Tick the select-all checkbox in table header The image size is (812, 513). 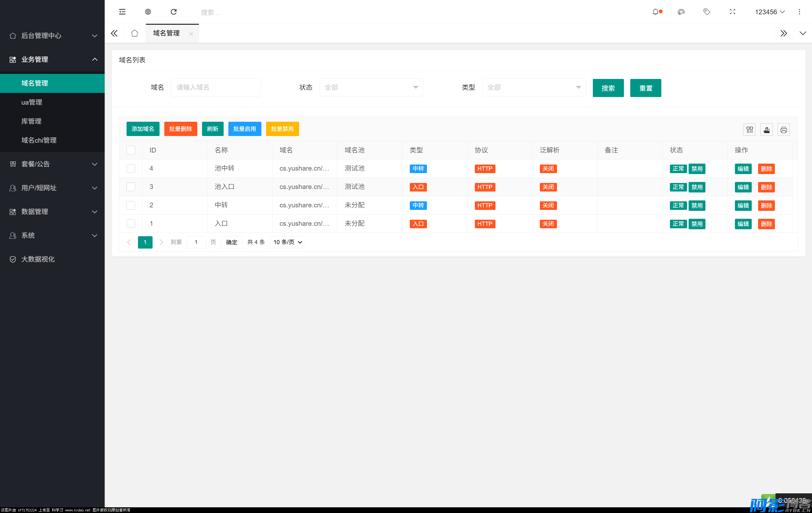click(x=131, y=150)
